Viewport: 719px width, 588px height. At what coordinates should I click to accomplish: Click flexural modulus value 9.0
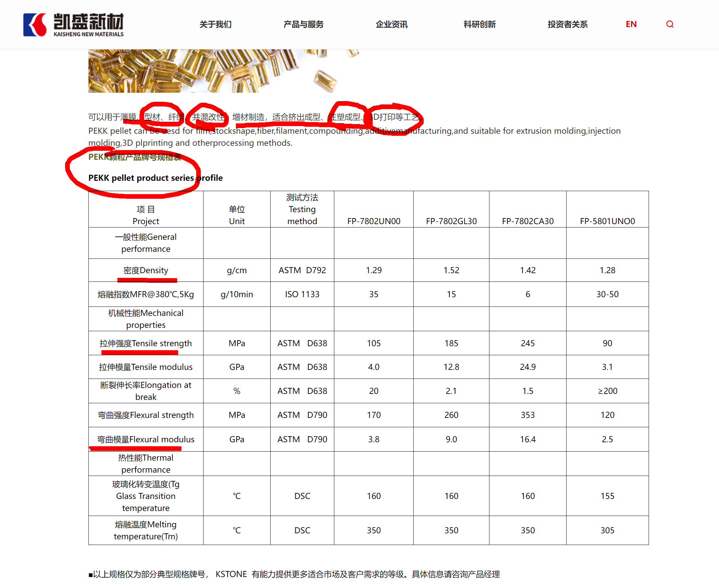coord(451,440)
